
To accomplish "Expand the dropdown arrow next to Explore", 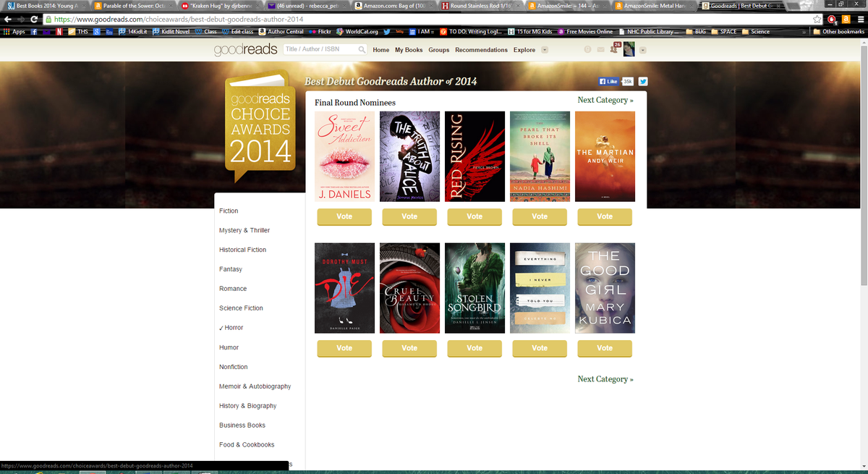I will coord(545,50).
